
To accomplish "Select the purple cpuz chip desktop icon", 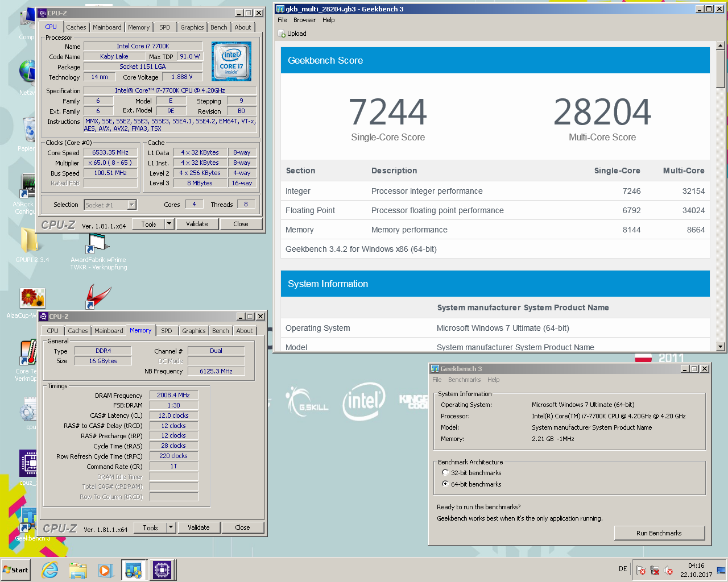I will (x=28, y=463).
